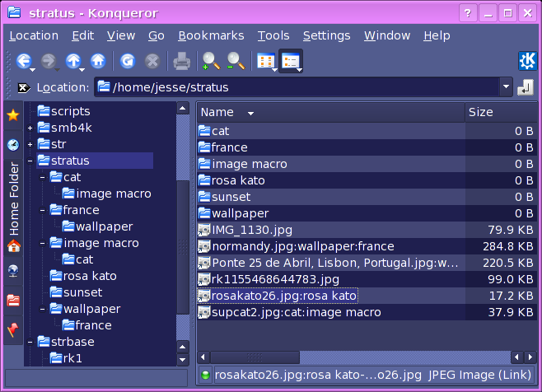Switch to Detailed List View mode

click(290, 62)
